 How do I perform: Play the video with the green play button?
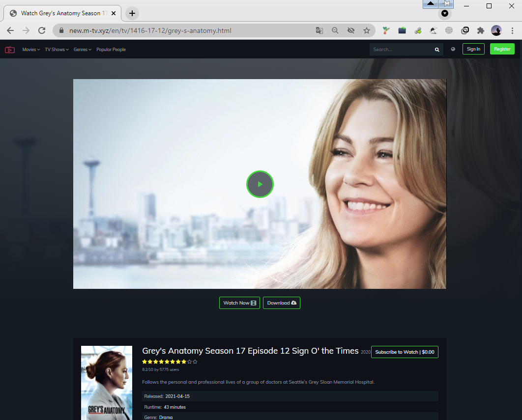[260, 184]
